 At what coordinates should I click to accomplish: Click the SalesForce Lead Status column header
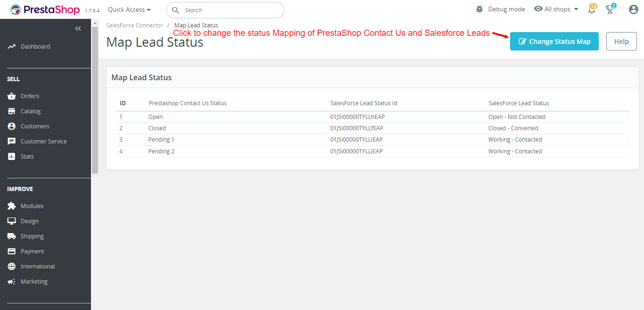[519, 103]
